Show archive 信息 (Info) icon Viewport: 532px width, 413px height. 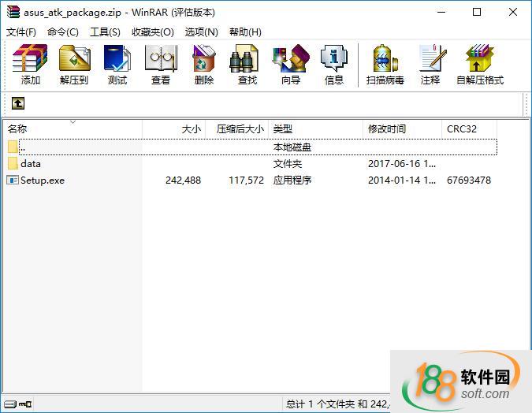pyautogui.click(x=334, y=65)
